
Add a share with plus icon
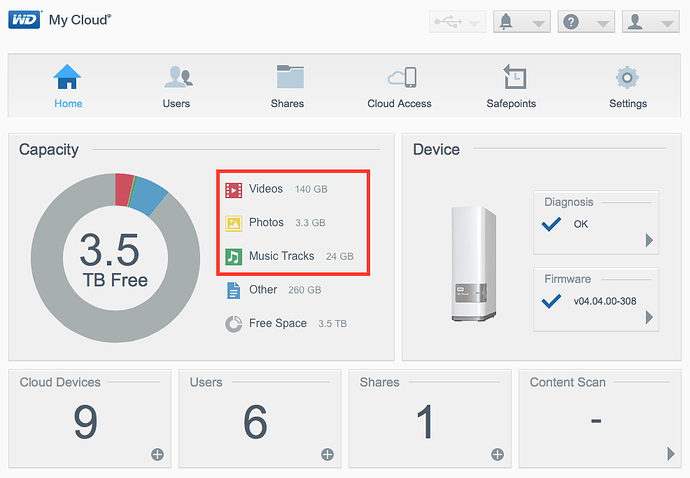[497, 454]
